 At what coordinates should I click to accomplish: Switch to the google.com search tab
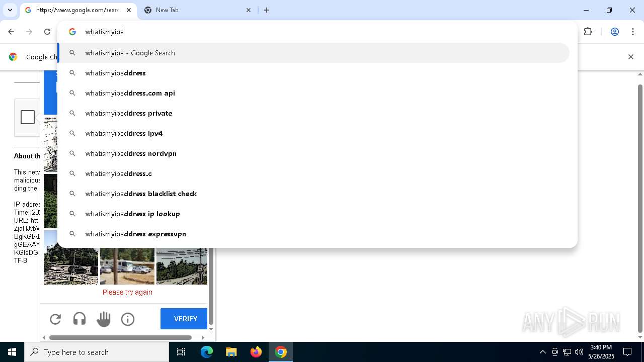pos(78,10)
